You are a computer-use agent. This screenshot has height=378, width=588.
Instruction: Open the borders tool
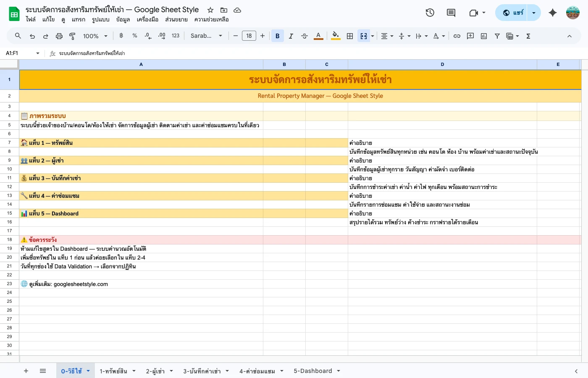[350, 36]
